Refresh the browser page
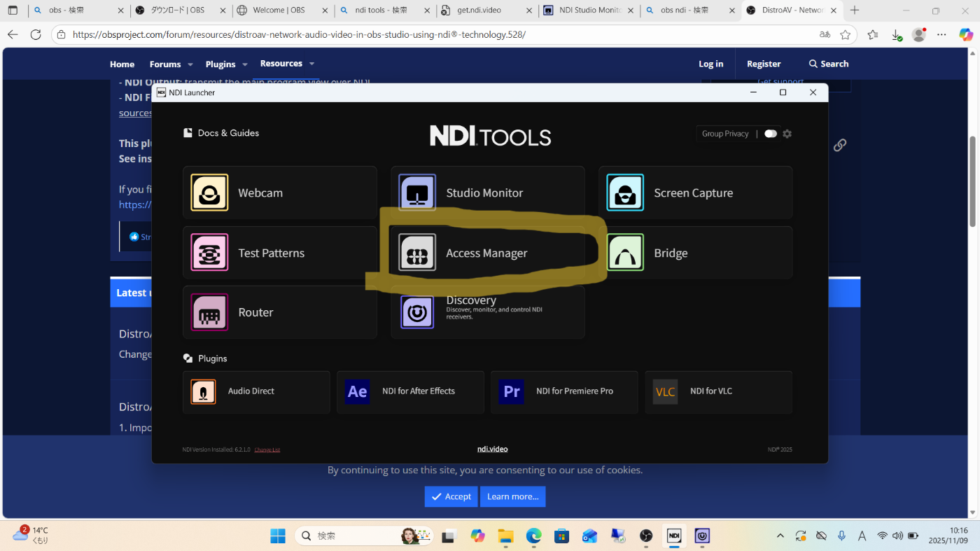 coord(36,34)
